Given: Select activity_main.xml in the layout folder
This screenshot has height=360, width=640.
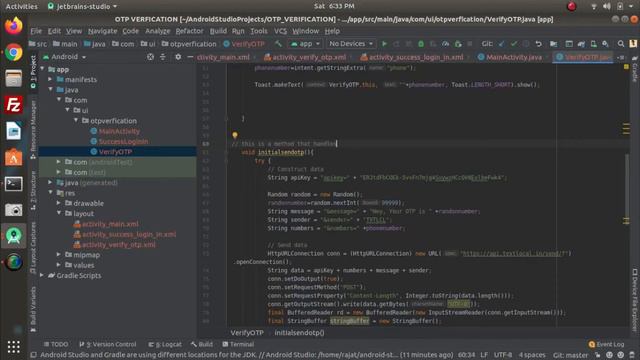Looking at the screenshot, I should click(x=110, y=224).
